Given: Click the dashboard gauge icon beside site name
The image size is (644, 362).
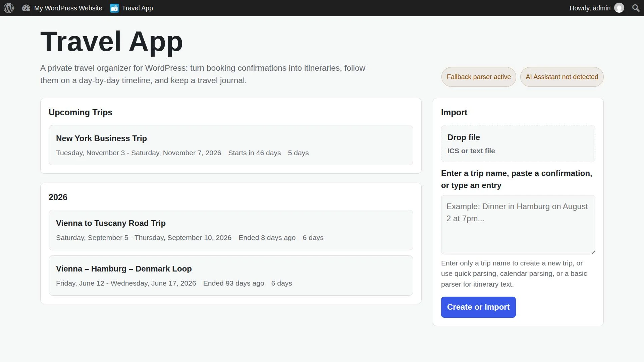Looking at the screenshot, I should (26, 8).
